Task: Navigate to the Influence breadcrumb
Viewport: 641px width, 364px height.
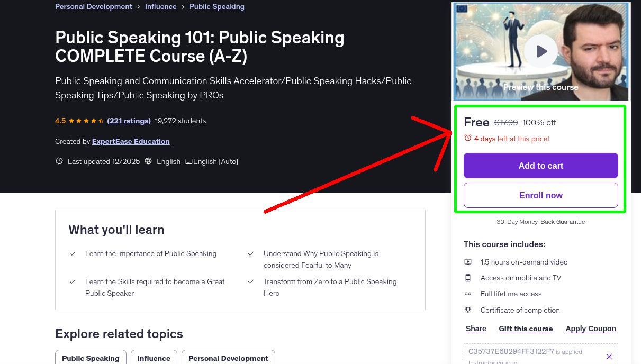Action: [x=160, y=6]
